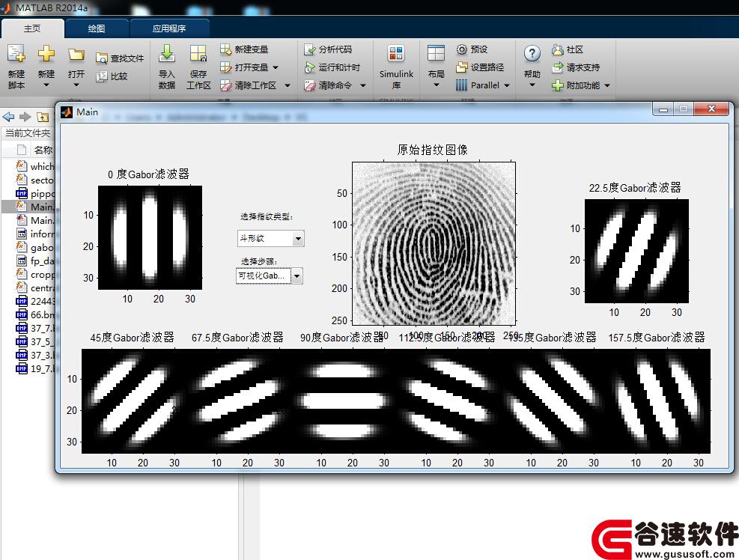Expand the Parallel dropdown arrow
Viewport: 739px width, 560px height.
(x=507, y=86)
